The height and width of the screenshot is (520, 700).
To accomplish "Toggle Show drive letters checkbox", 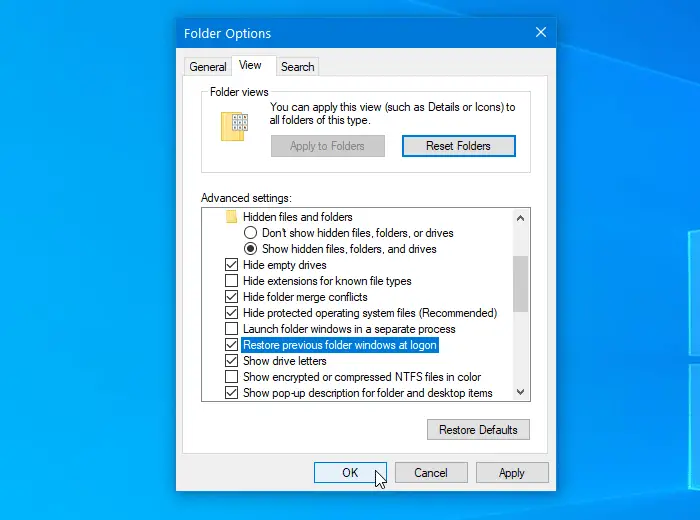I will point(231,361).
